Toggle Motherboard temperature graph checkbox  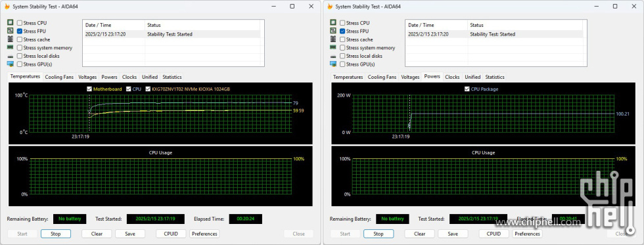point(89,89)
